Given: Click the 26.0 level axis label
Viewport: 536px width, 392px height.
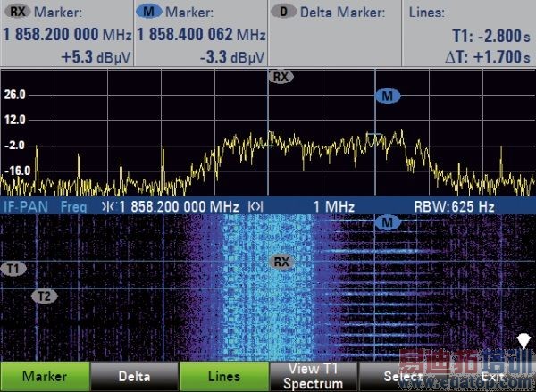Looking at the screenshot, I should (x=15, y=95).
